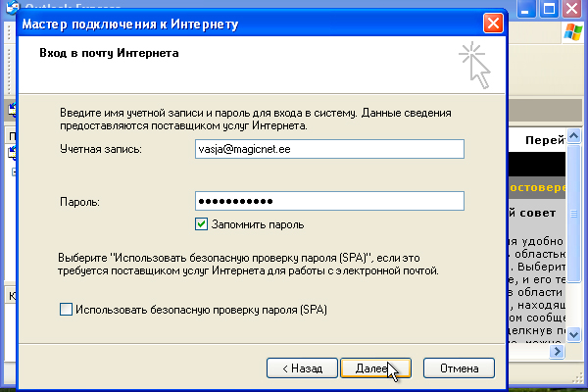Click the Outlook Express title bar icon
588x392 pixels.
click(x=13, y=7)
